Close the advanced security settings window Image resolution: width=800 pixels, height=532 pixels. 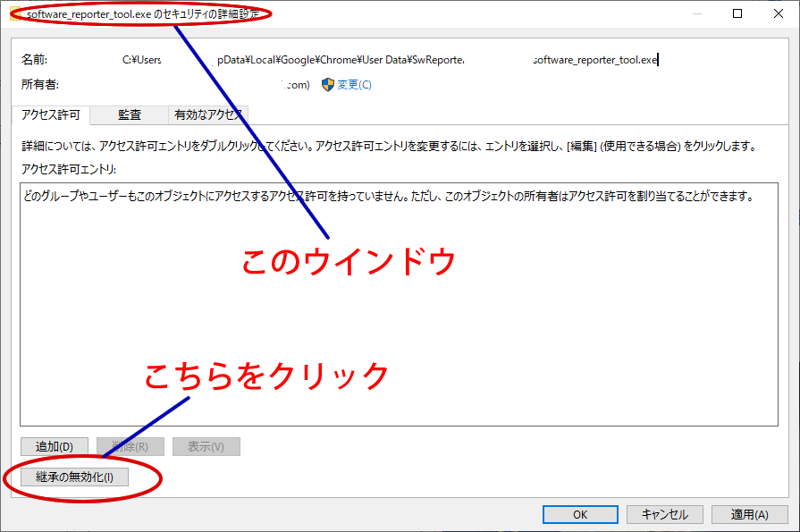[x=778, y=13]
